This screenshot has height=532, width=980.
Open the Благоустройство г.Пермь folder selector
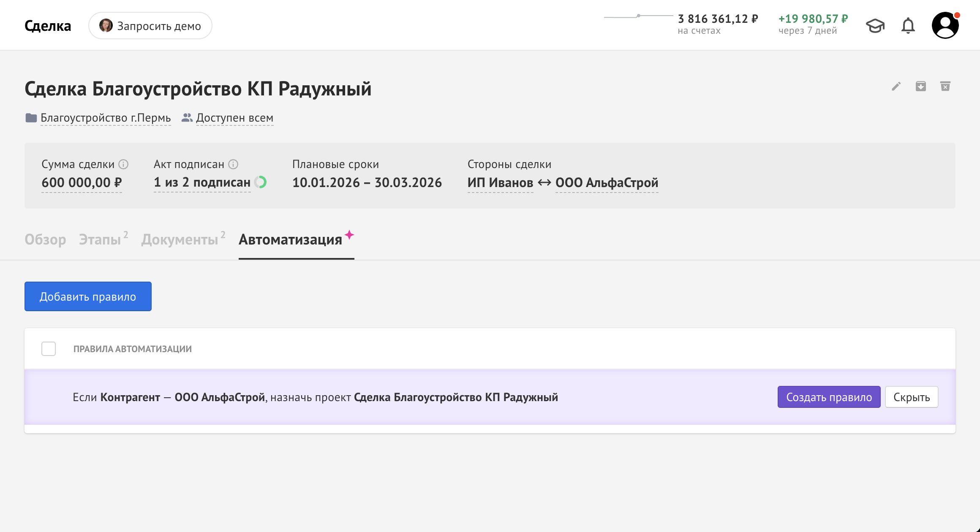(105, 118)
